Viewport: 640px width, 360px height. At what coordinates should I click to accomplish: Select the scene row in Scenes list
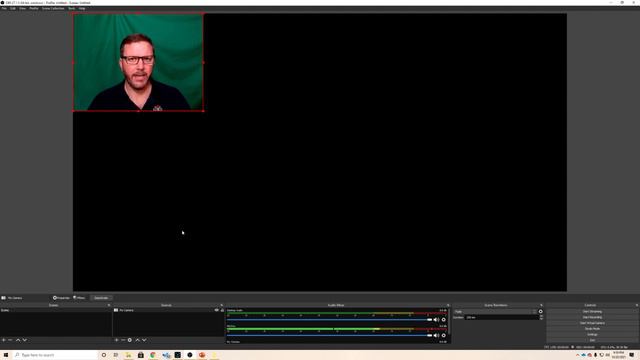56,310
